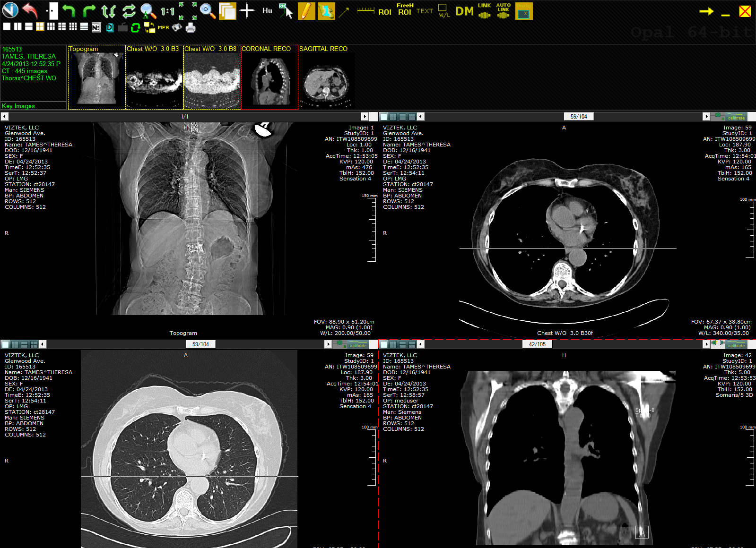756x548 pixels.
Task: Select the pencil annotation tool
Action: [x=306, y=11]
